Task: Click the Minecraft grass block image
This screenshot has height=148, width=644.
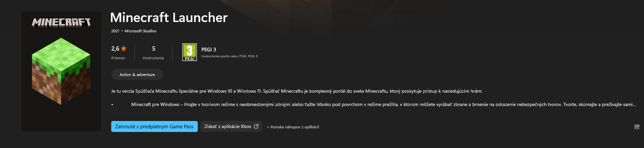Action: [x=61, y=71]
